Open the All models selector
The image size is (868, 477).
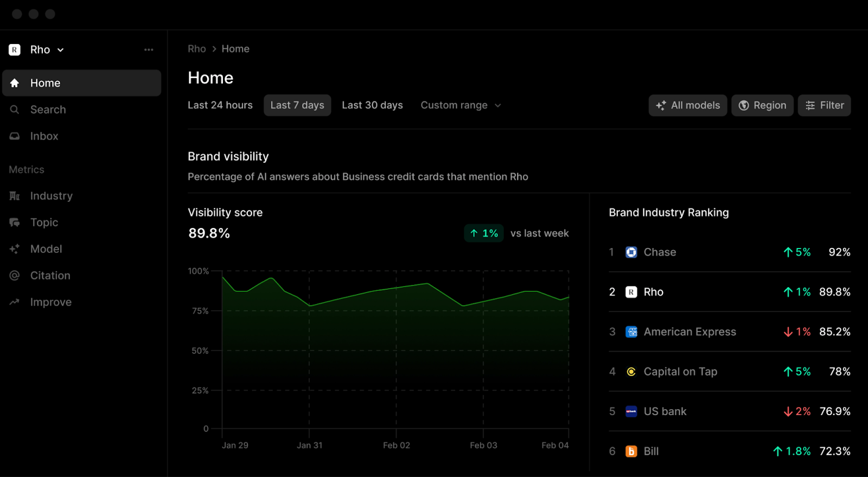pyautogui.click(x=687, y=105)
